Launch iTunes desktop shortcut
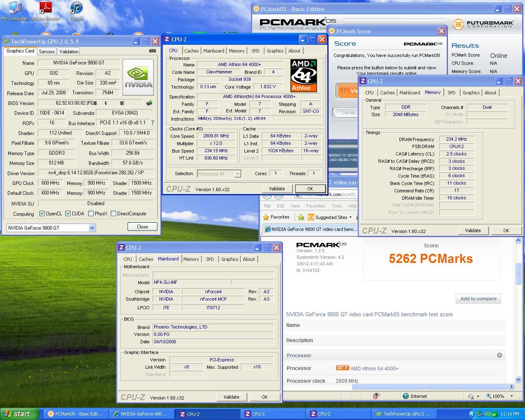Image resolution: width=525 pixels, height=420 pixels. click(76, 11)
